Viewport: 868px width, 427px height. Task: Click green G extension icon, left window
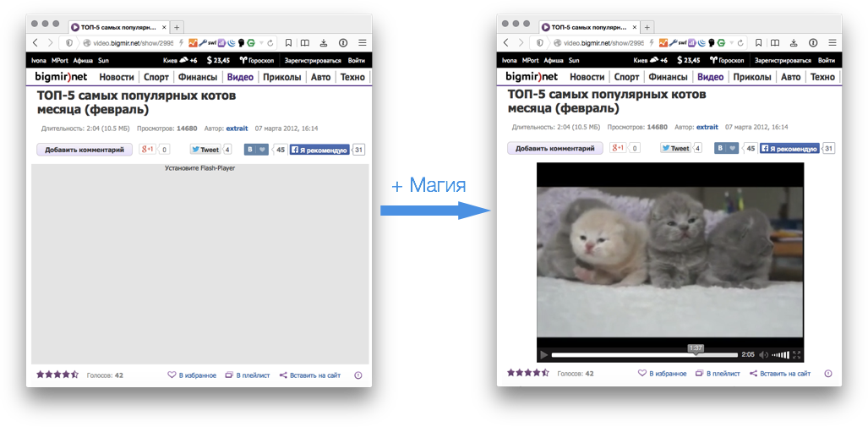pyautogui.click(x=251, y=42)
